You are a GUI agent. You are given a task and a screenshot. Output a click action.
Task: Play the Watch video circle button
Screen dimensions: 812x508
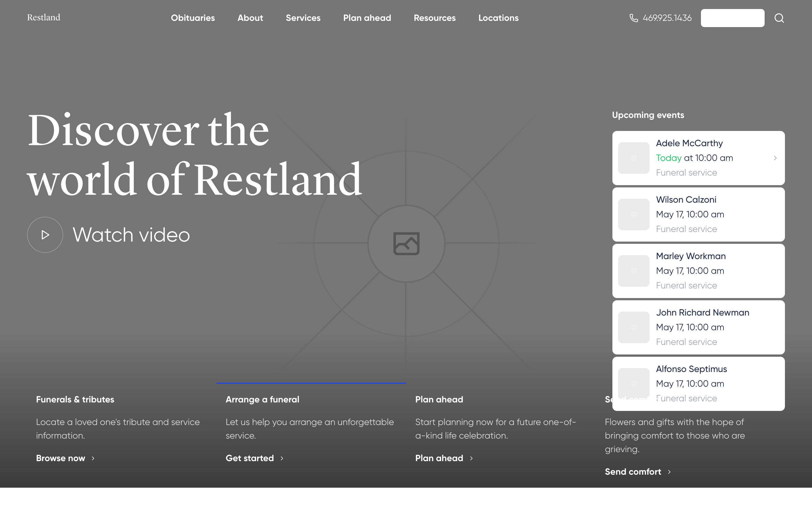45,235
